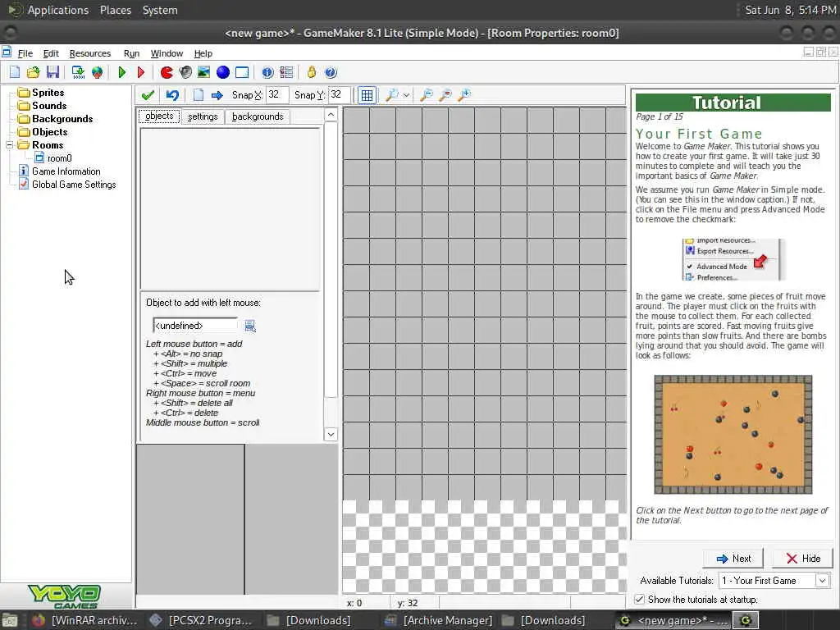Image resolution: width=840 pixels, height=630 pixels.
Task: Switch to Archive Manager taskbar window
Action: [x=440, y=620]
